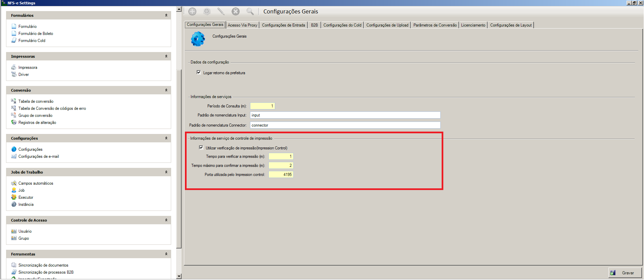Open Campos automáticos icon
Screen dimensions: 644x280
tap(14, 183)
